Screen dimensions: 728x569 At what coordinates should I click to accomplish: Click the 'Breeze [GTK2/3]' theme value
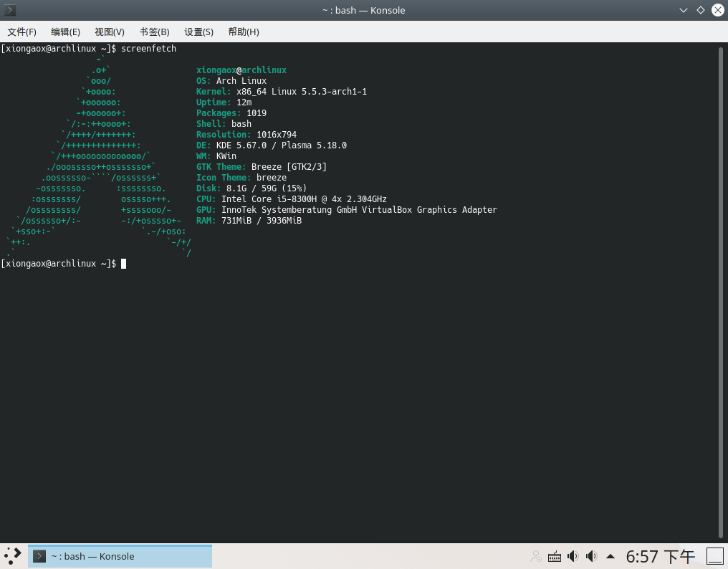(x=289, y=167)
